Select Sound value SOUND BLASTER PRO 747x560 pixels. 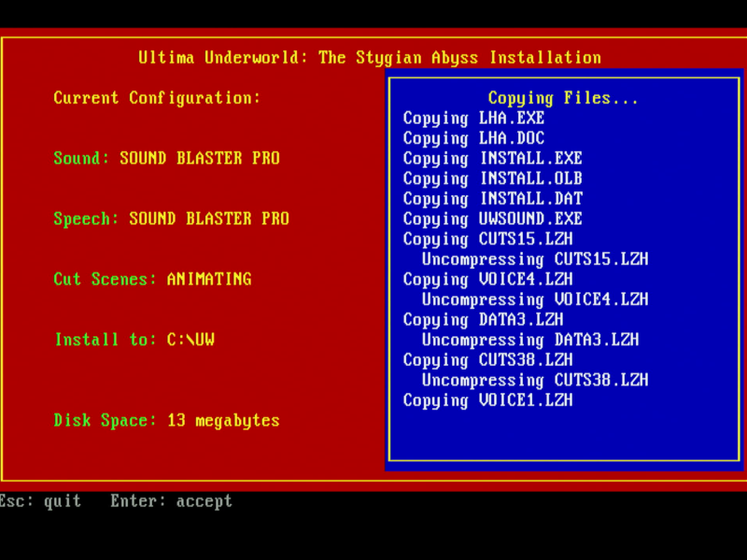200,158
